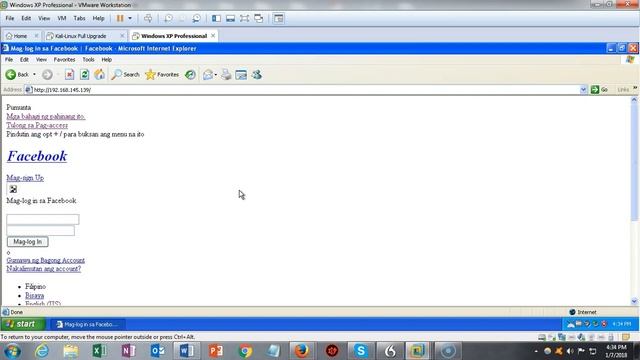Open Excel from the Windows taskbar
The width and height of the screenshot is (640, 360).
click(99, 351)
